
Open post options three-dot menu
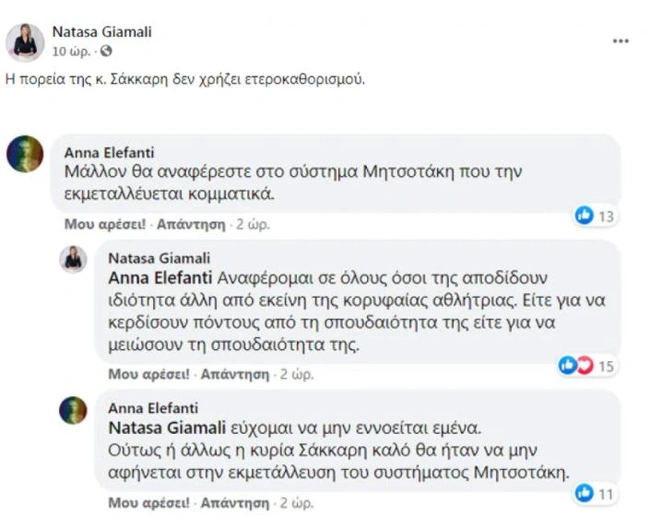coord(620,41)
